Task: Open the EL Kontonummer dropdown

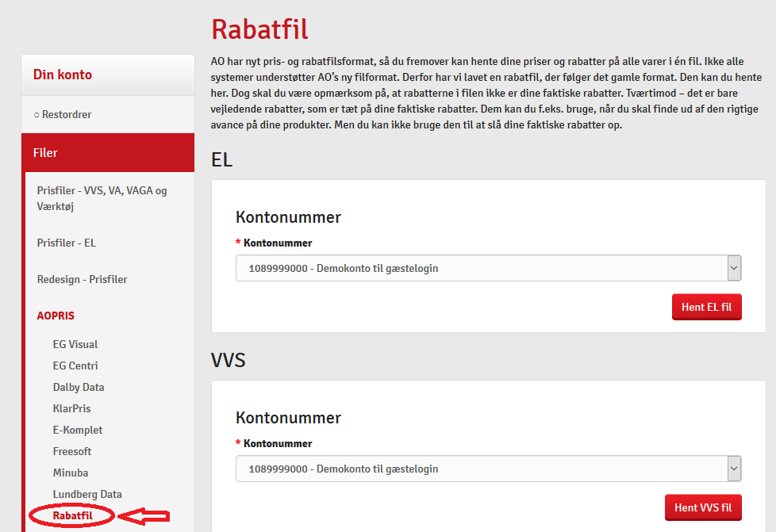Action: pyautogui.click(x=489, y=268)
